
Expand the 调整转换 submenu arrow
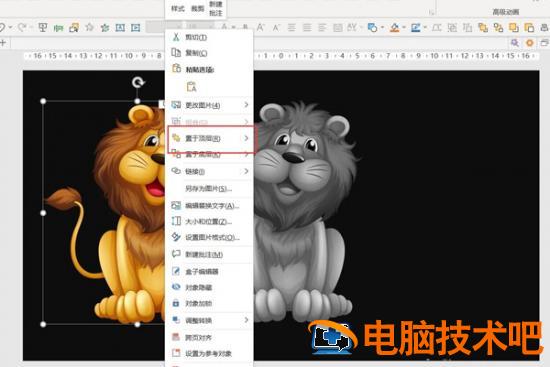(x=246, y=320)
